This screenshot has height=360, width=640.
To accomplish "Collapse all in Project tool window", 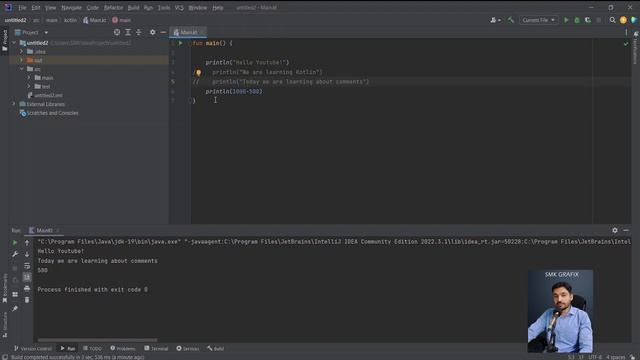I will 138,32.
